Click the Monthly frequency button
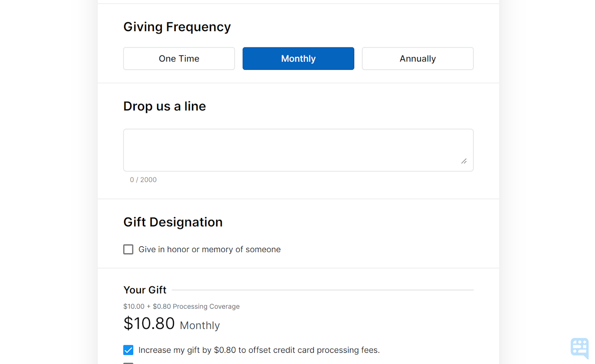The height and width of the screenshot is (364, 595). [x=298, y=58]
